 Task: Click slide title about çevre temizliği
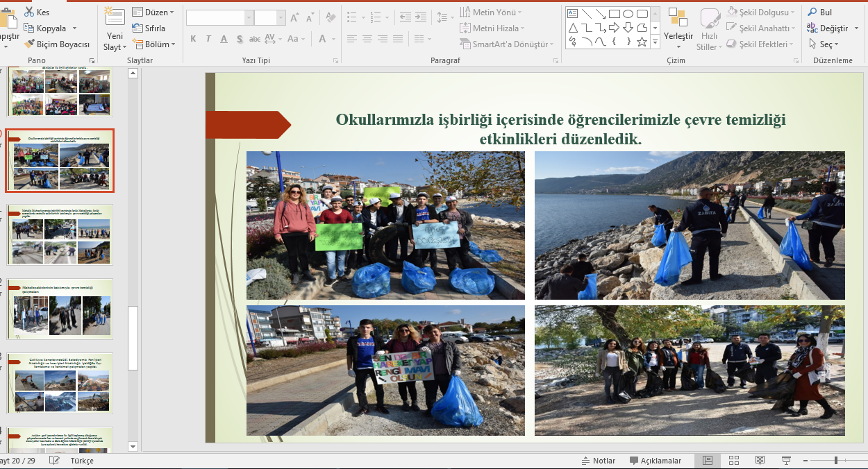click(560, 129)
